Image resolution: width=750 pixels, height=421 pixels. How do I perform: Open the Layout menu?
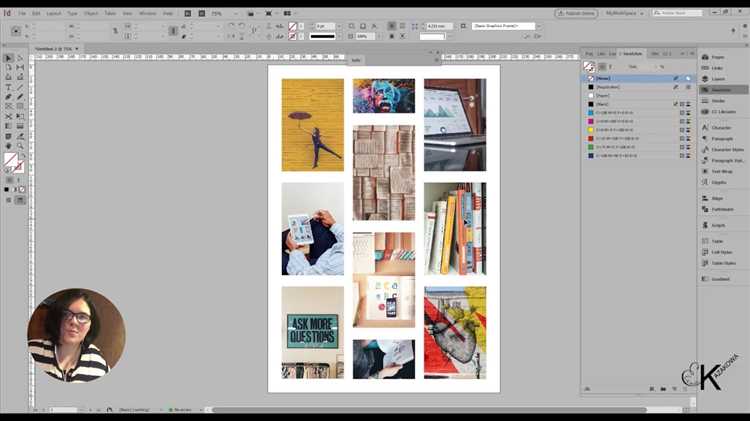click(x=54, y=13)
